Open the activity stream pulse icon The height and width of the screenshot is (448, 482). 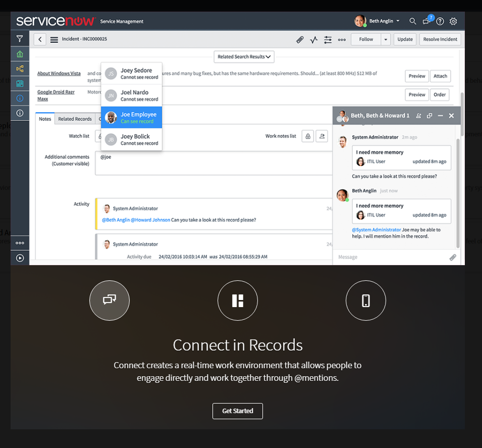point(313,40)
